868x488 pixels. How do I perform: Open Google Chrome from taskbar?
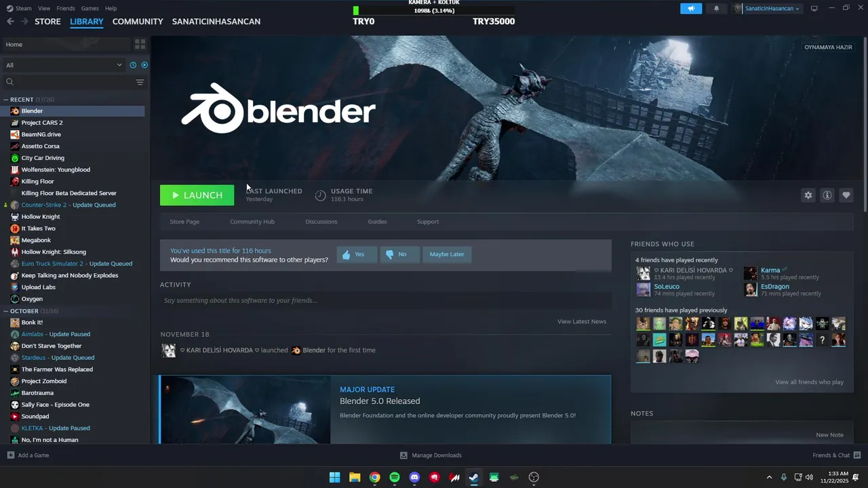point(374,477)
